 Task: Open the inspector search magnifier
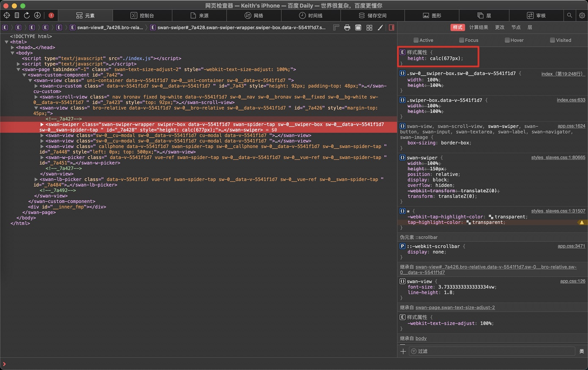click(569, 15)
